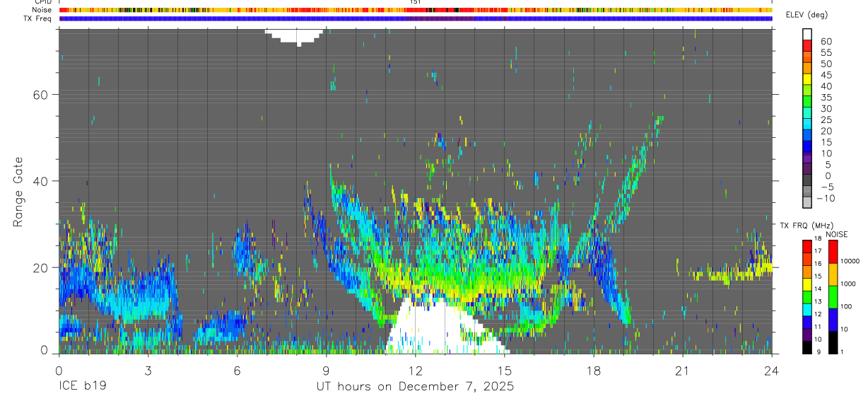The height and width of the screenshot is (401, 868).
Task: Click the '151' CPID value above the plot
Action: (x=415, y=2)
